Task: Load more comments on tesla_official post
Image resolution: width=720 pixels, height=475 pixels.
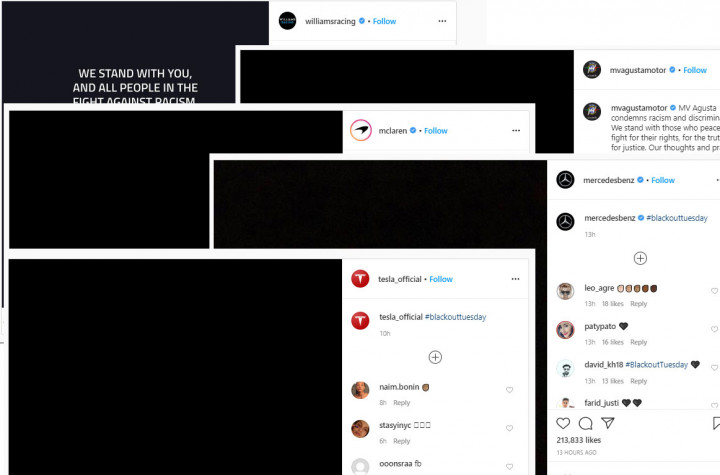Action: click(x=435, y=357)
